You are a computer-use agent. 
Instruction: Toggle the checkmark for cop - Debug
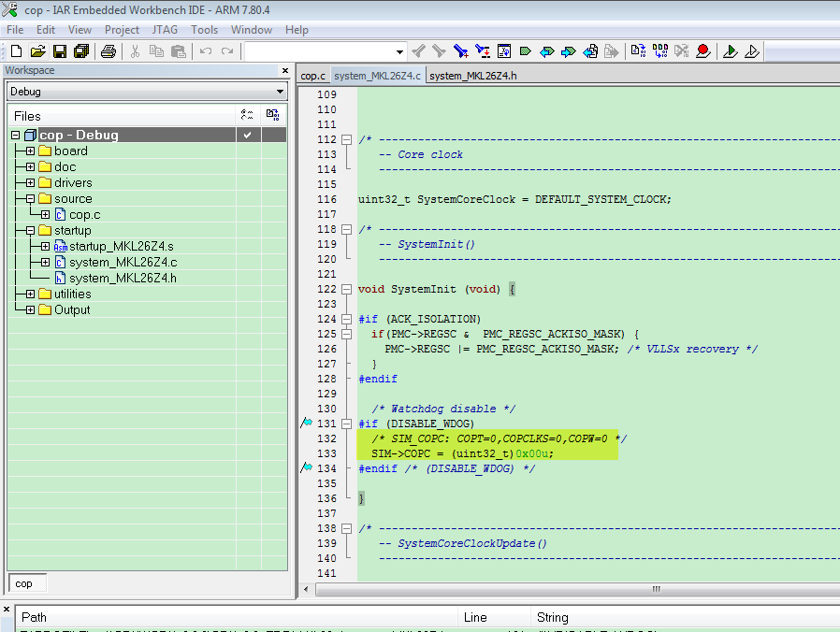coord(248,135)
